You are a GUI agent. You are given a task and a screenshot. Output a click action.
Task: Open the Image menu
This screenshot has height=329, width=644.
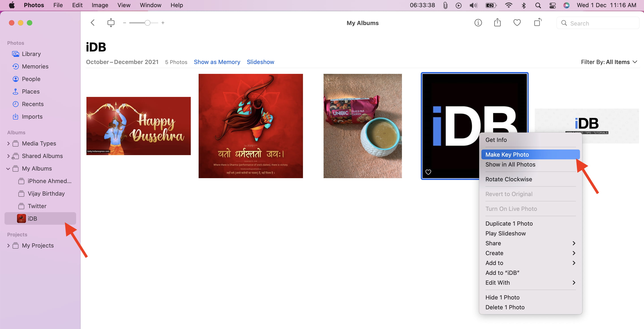pyautogui.click(x=100, y=5)
